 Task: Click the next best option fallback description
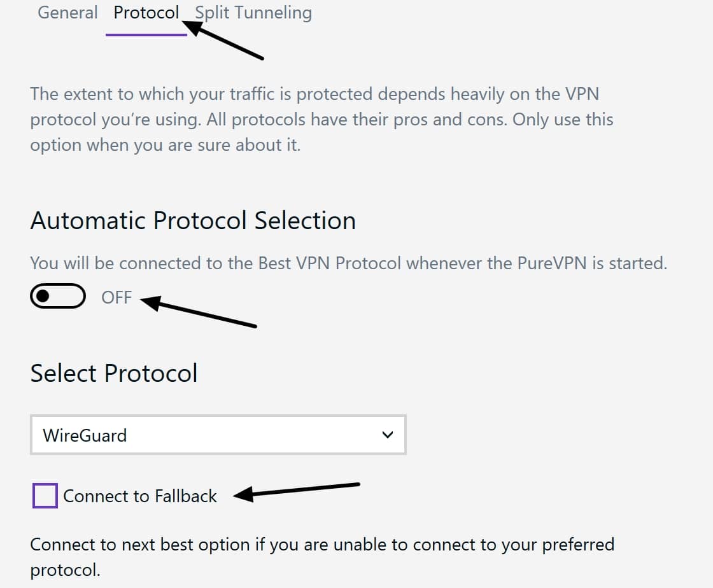322,557
